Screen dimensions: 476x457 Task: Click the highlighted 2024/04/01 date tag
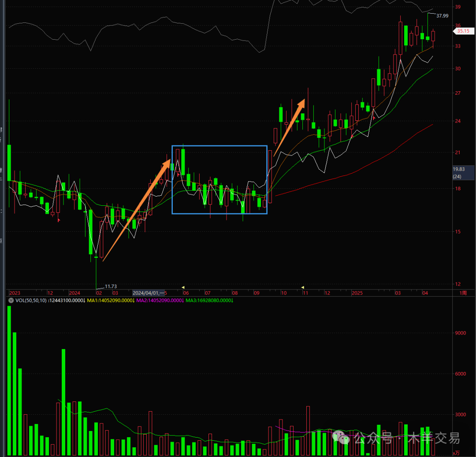coord(149,293)
